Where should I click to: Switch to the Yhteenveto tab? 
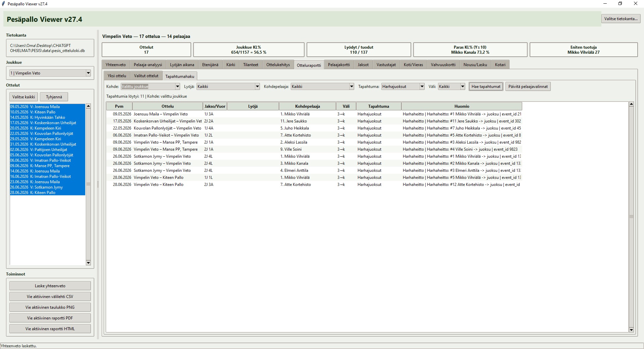tap(116, 65)
